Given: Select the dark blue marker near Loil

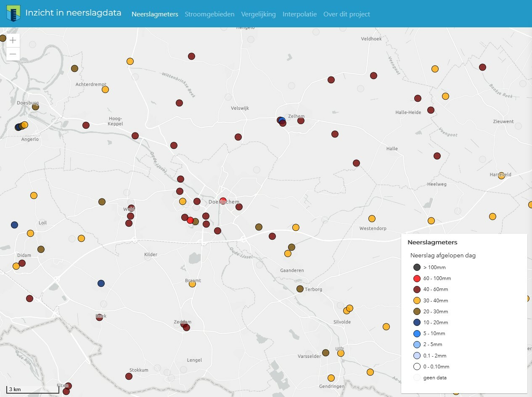Looking at the screenshot, I should point(14,225).
